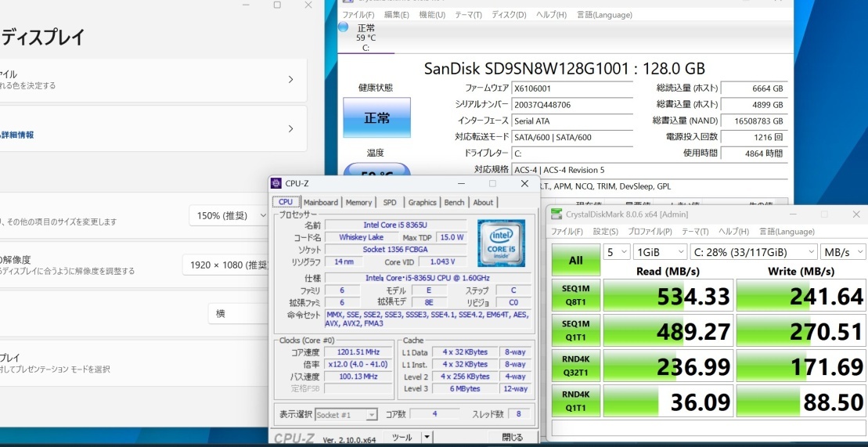Click the blue 正常 health status box
Viewport: 868px width, 447px height.
click(x=376, y=118)
